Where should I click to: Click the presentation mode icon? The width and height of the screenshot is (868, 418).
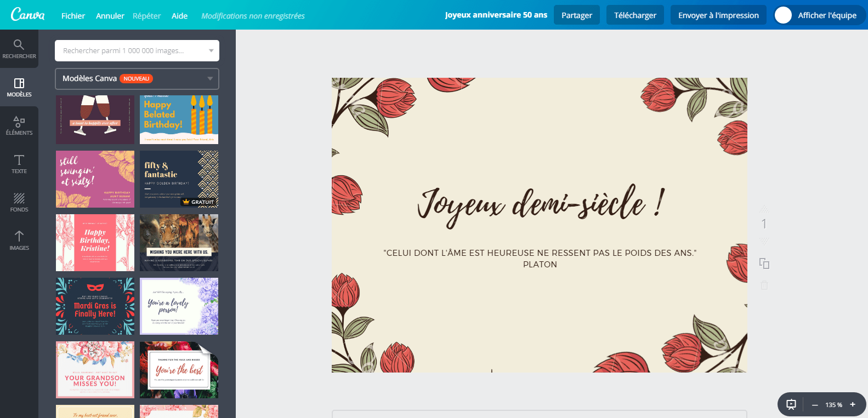(791, 405)
